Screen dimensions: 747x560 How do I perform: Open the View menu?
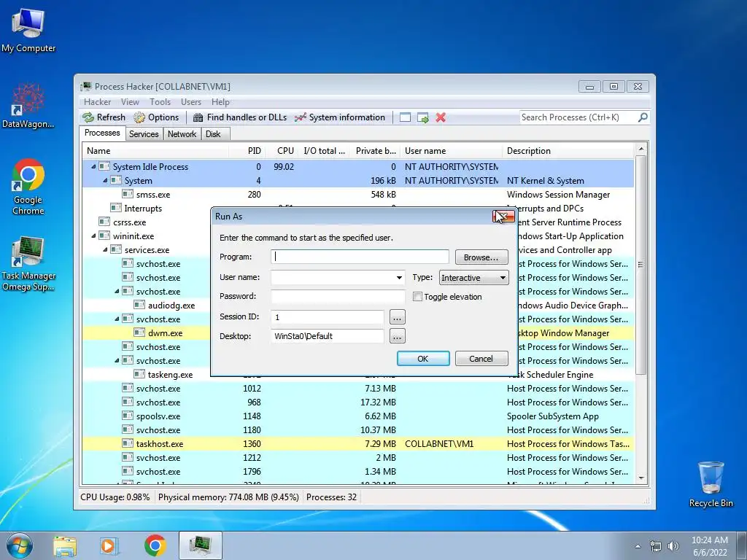tap(130, 102)
